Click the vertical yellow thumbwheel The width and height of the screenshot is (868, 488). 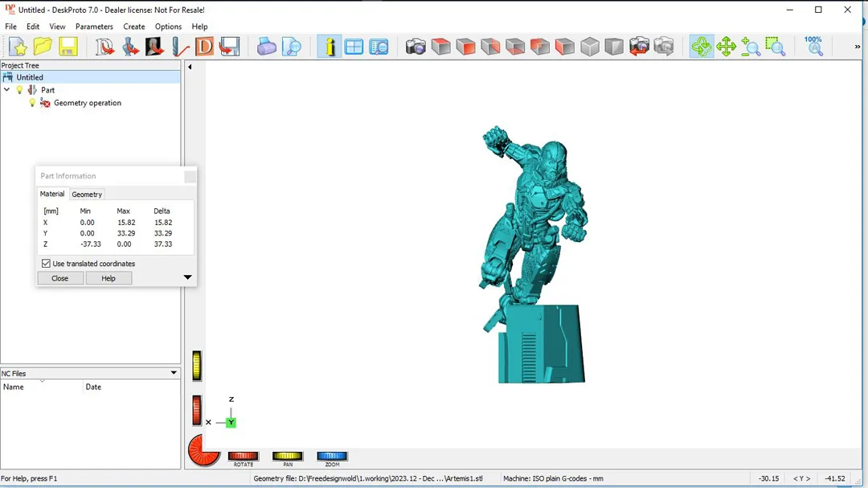(x=197, y=366)
